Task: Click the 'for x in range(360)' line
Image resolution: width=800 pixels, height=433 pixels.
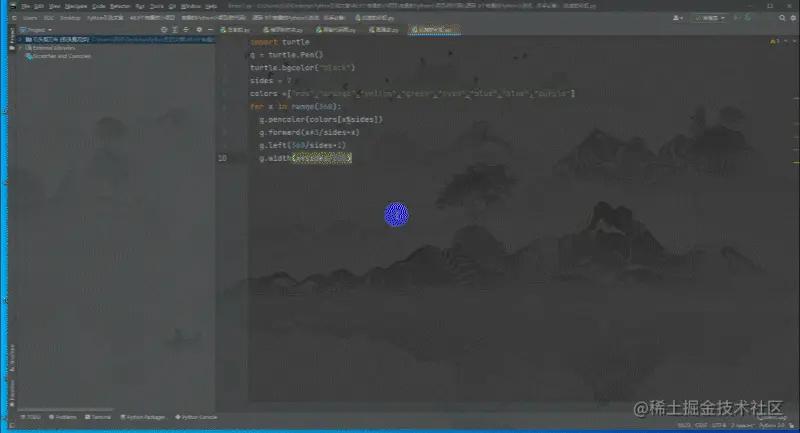Action: [295, 107]
